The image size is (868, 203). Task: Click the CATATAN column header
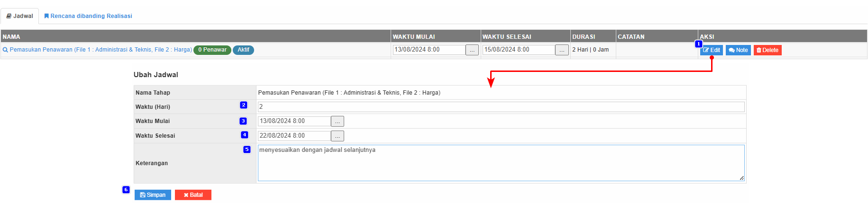pyautogui.click(x=657, y=36)
